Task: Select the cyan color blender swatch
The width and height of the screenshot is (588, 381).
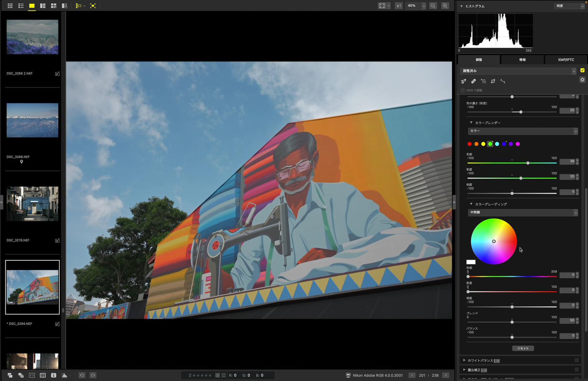Action: pos(497,144)
